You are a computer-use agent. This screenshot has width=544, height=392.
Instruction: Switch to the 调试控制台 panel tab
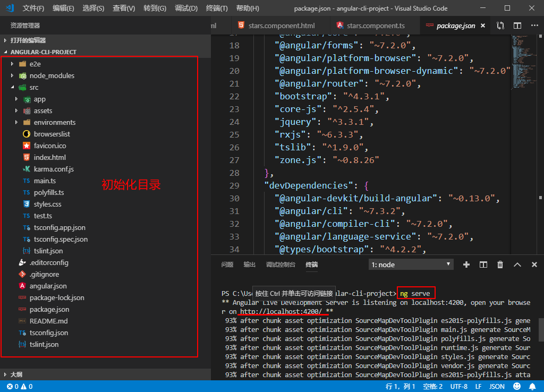[280, 265]
